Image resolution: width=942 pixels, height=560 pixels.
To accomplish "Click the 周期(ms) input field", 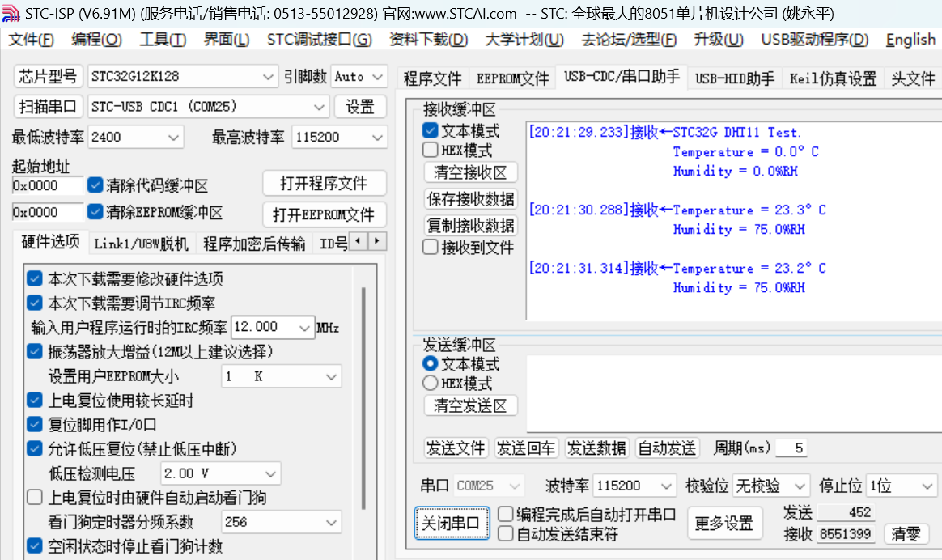I will click(x=791, y=448).
